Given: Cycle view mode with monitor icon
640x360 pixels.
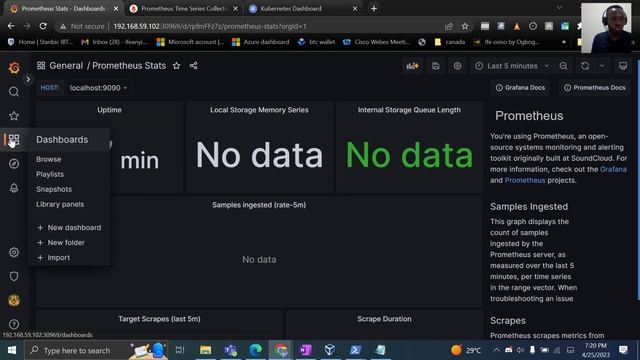Looking at the screenshot, I should [623, 66].
